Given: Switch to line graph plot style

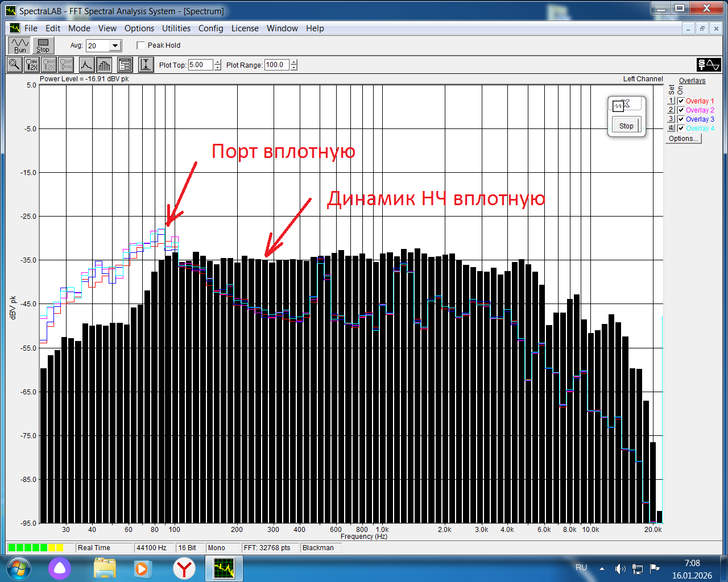Looking at the screenshot, I should pyautogui.click(x=86, y=65).
